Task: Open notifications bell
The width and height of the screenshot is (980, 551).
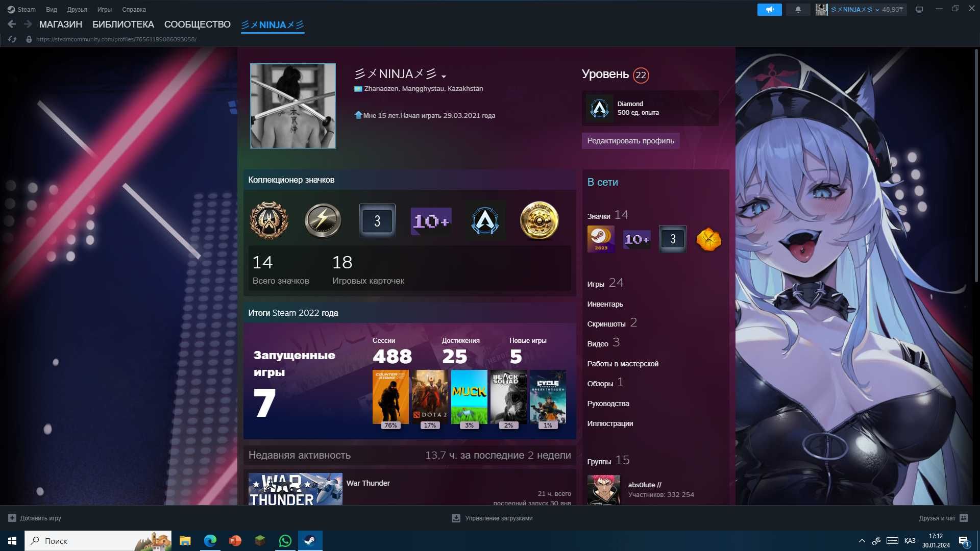Action: (798, 9)
